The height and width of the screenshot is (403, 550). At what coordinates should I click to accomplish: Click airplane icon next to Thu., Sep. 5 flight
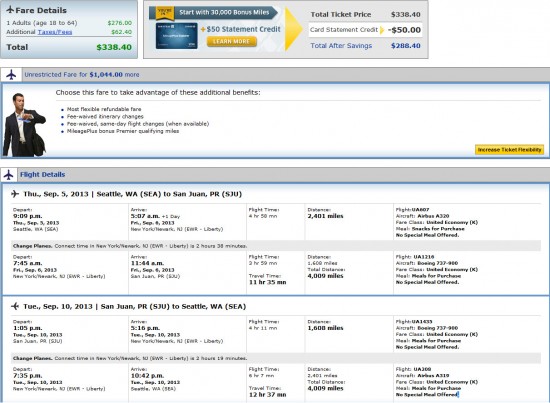pos(15,194)
